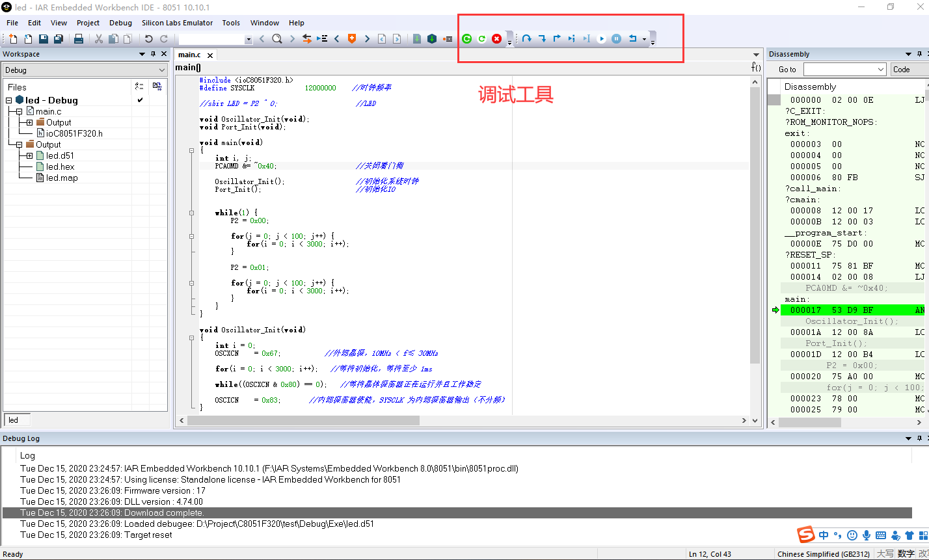Select ioC8051F320.h in file tree
Screen dimensions: 929x560
click(x=74, y=133)
